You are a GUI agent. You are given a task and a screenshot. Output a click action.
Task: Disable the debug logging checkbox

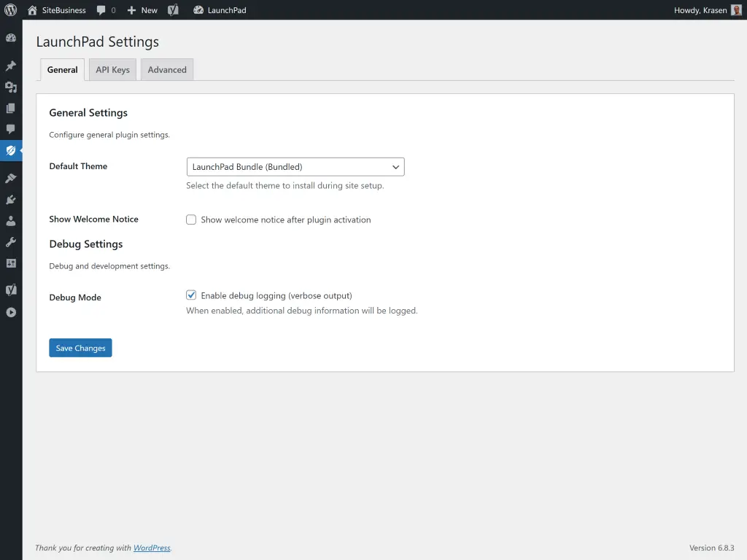[x=190, y=295]
